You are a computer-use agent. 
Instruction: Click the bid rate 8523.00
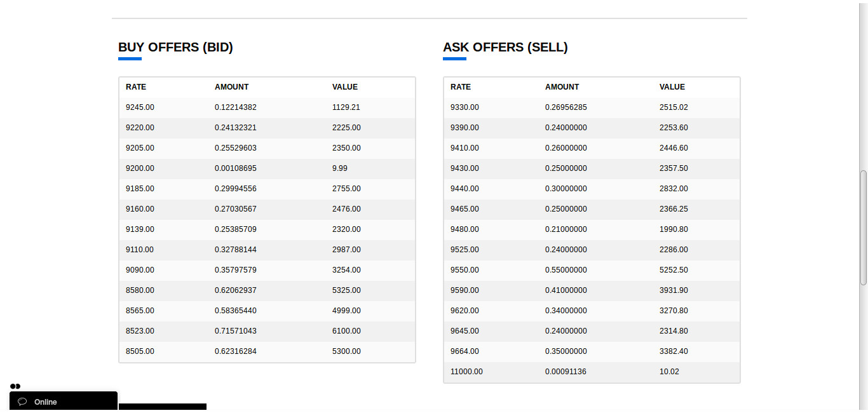(140, 331)
